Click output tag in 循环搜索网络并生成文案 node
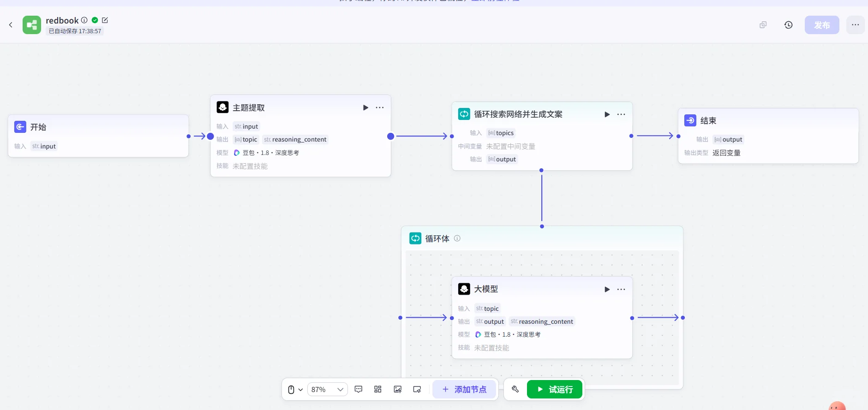 tap(502, 159)
